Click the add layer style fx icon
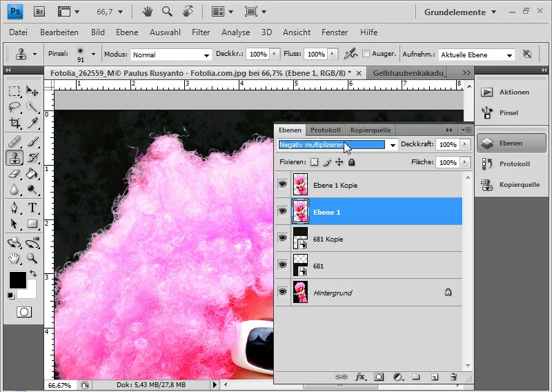 click(360, 377)
